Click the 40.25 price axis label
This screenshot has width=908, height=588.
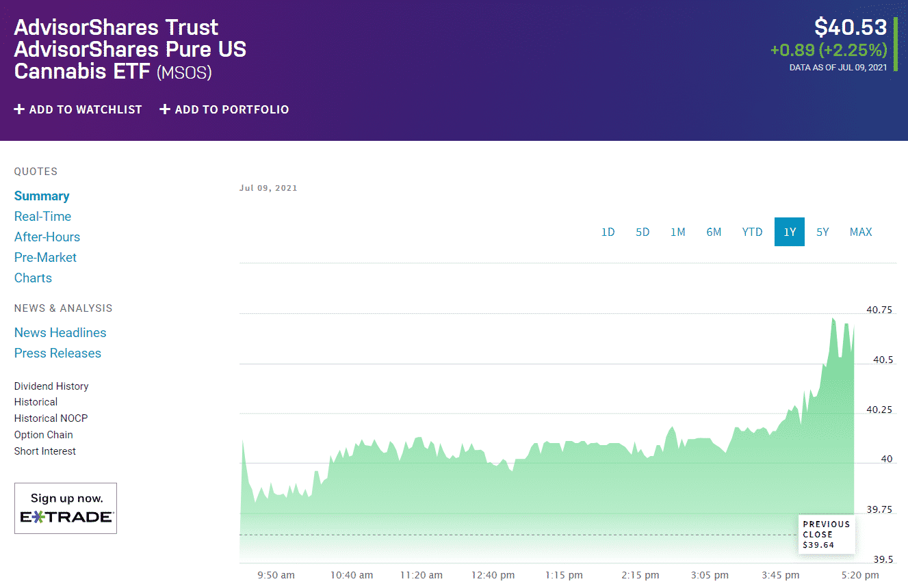(x=879, y=410)
